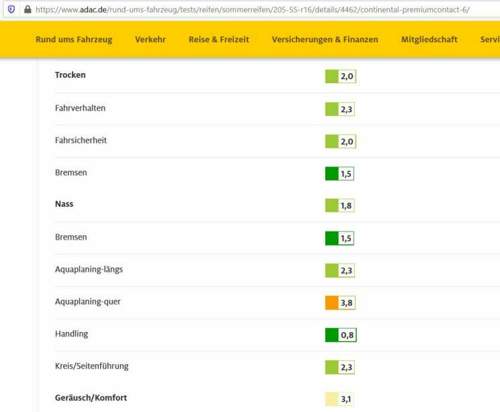
Task: Click the Geräusch/Komfort section heading
Action: (91, 398)
